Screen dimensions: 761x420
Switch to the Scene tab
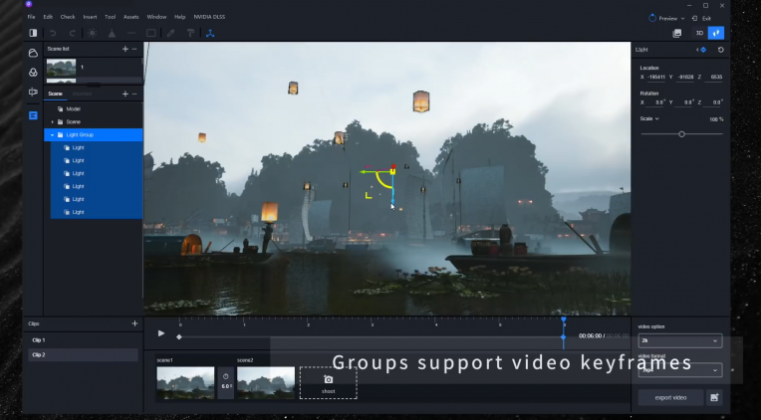pos(55,94)
